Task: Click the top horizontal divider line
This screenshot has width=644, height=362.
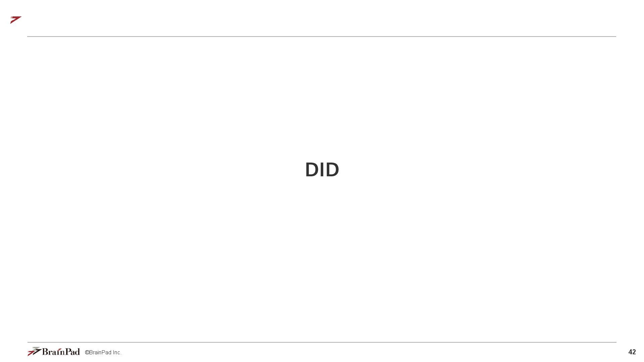Action: (322, 37)
